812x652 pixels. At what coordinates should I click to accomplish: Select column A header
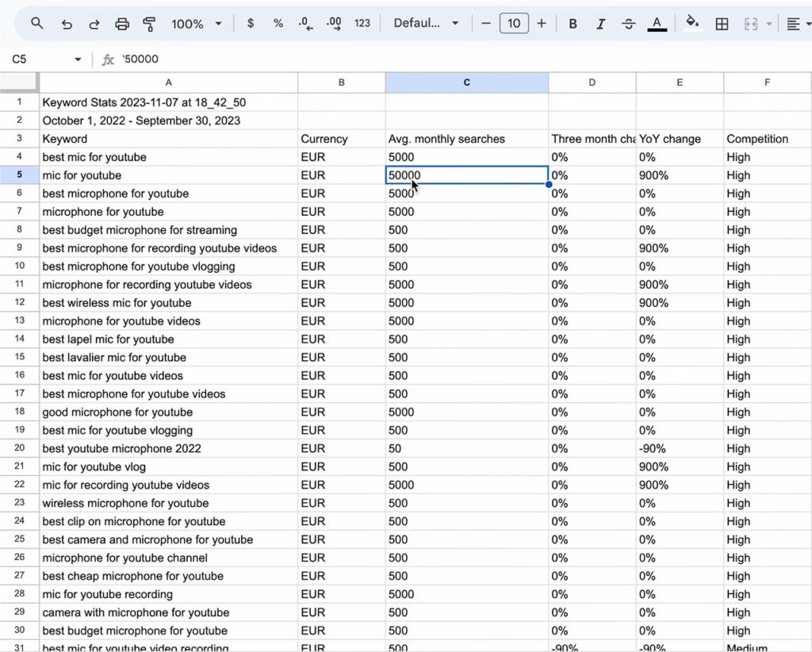click(168, 82)
